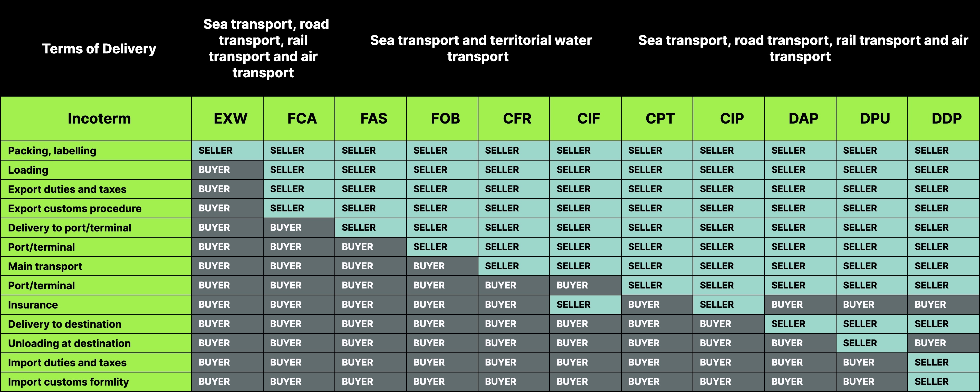Click the DDP column header
This screenshot has width=980, height=392.
pyautogui.click(x=946, y=118)
